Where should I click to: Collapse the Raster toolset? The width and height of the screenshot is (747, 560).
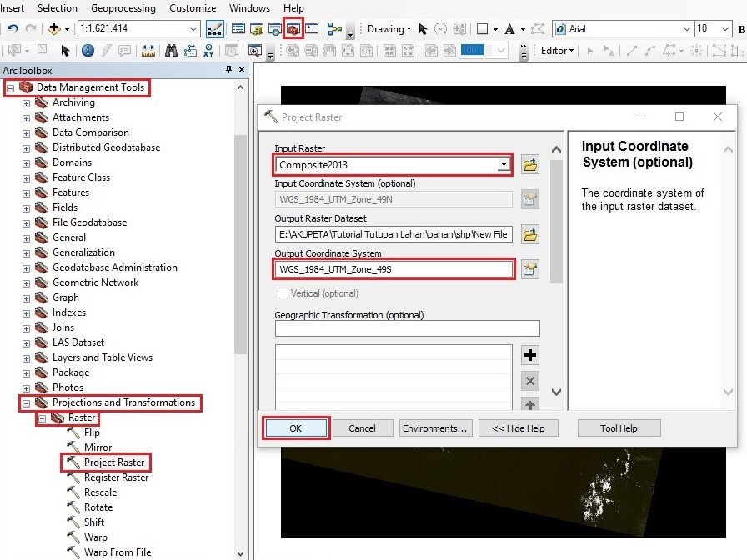[42, 418]
